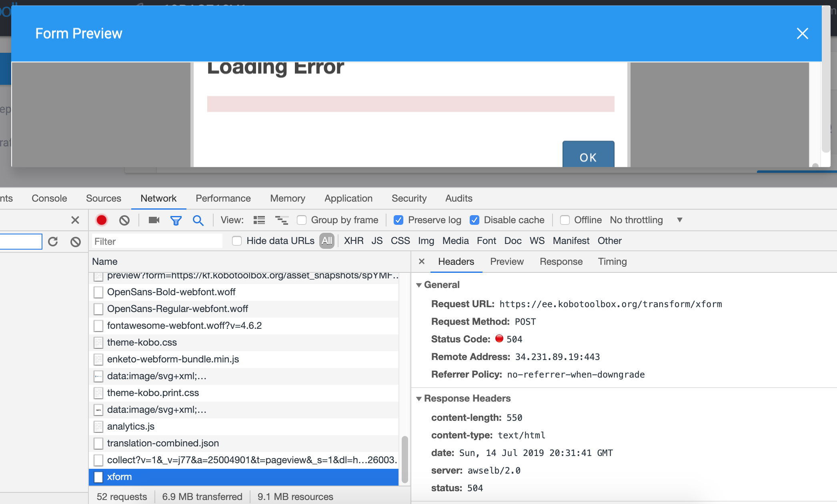The width and height of the screenshot is (837, 504).
Task: Clear the filter field with block icon
Action: [76, 241]
